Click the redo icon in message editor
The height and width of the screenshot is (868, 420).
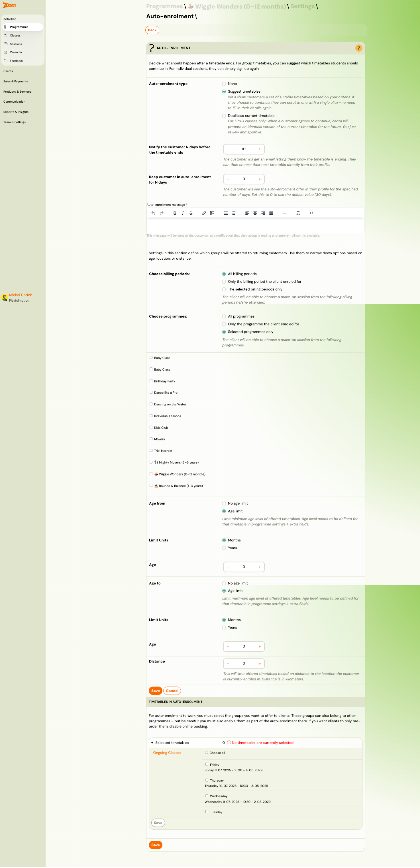coord(162,213)
